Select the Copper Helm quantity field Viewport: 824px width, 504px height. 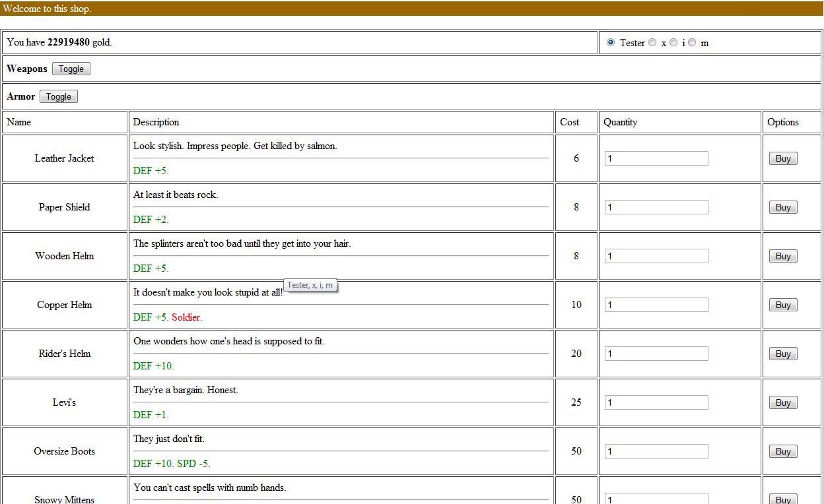pos(656,305)
